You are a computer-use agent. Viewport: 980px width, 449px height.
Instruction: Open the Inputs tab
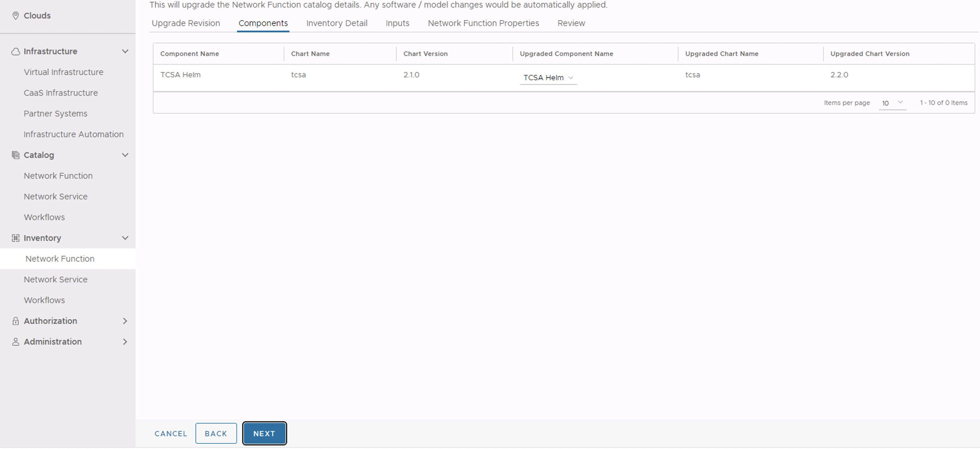[397, 23]
